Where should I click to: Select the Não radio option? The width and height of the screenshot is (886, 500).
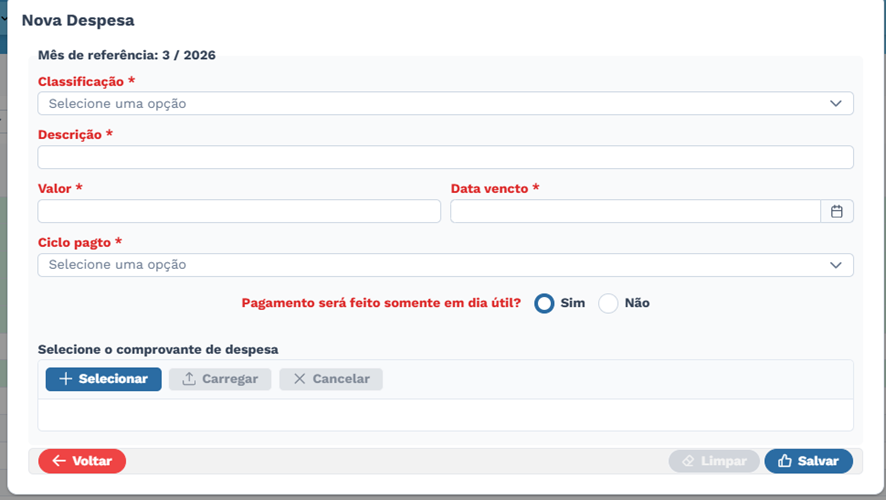(608, 303)
